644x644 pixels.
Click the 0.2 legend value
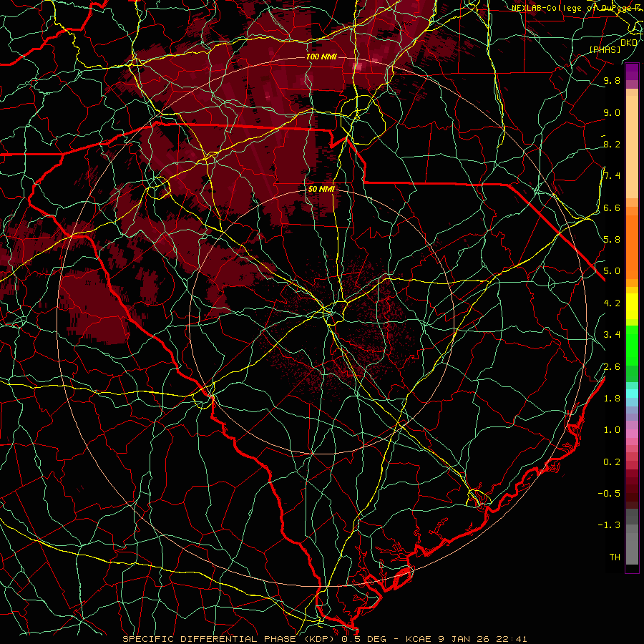pyautogui.click(x=612, y=462)
